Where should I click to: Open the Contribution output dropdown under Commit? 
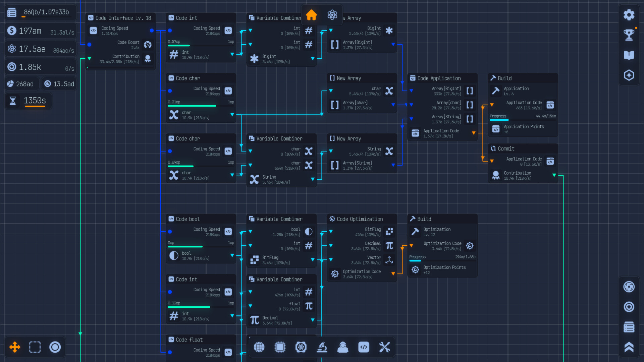(x=554, y=175)
